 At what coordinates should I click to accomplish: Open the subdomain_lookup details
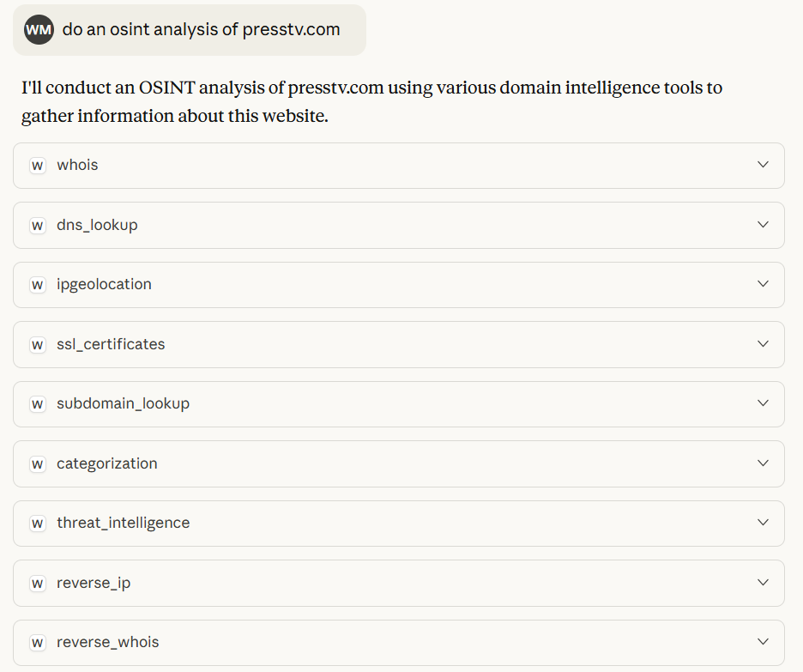pyautogui.click(x=763, y=403)
